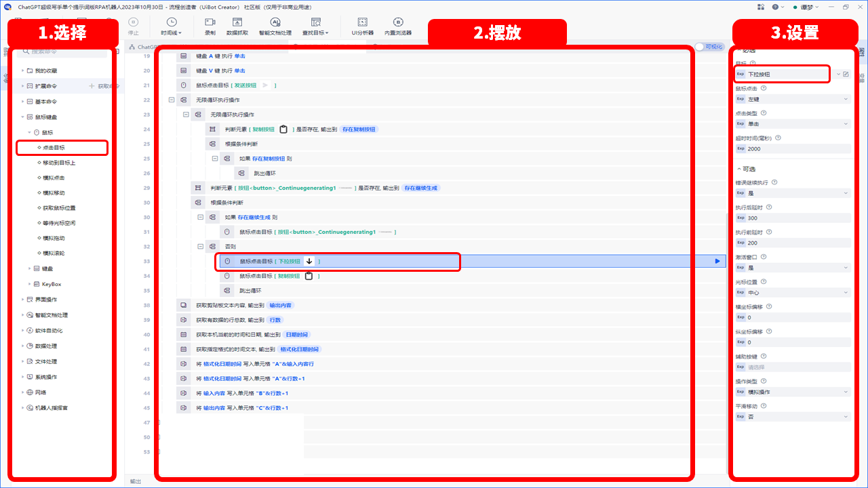Collapse the 如果 存在继续生成 block

pos(201,218)
